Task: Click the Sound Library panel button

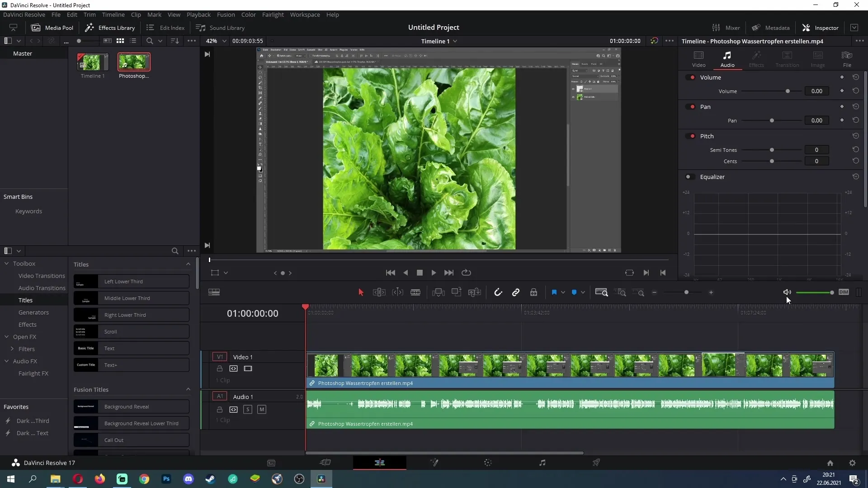Action: tap(222, 28)
